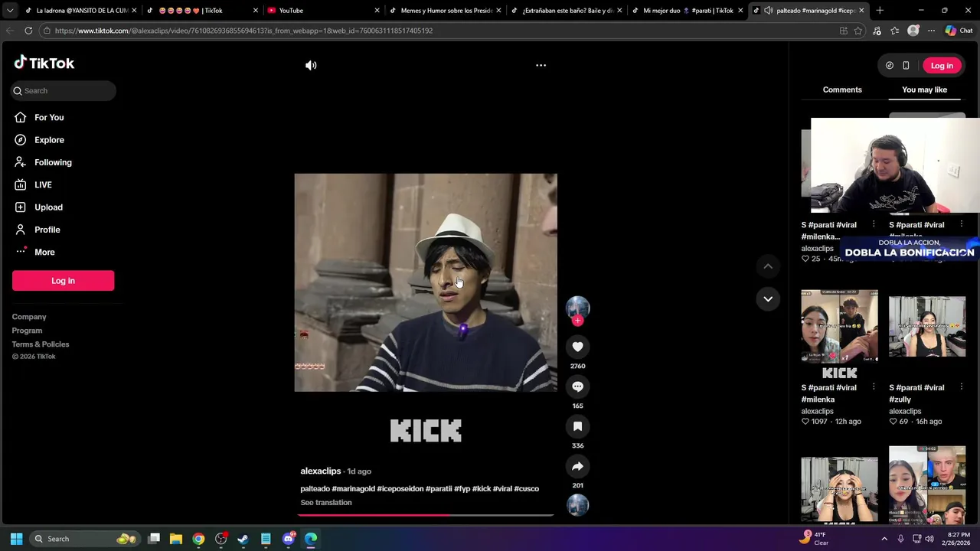Image resolution: width=980 pixels, height=551 pixels.
Task: Switch to the Mi mejor duo TikTok tab
Action: point(687,11)
